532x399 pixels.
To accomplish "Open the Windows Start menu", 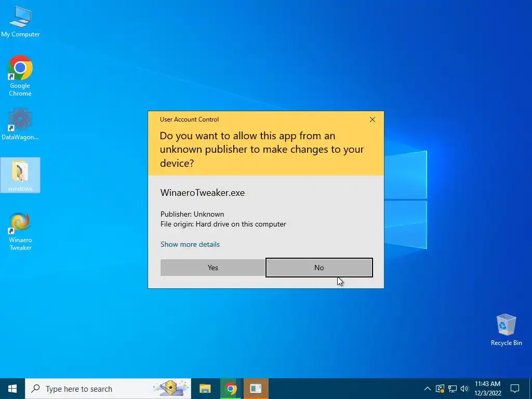I will tap(12, 389).
